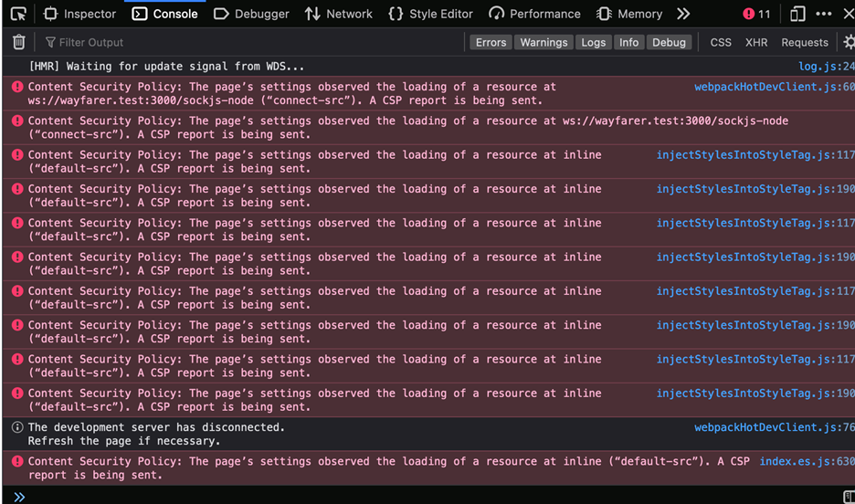
Task: Toggle responsive design mode icon
Action: [797, 14]
